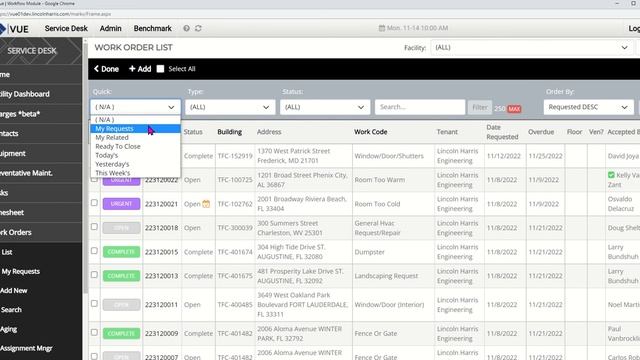Image resolution: width=640 pixels, height=360 pixels.
Task: Sort by Date Requested column header
Action: tap(502, 132)
